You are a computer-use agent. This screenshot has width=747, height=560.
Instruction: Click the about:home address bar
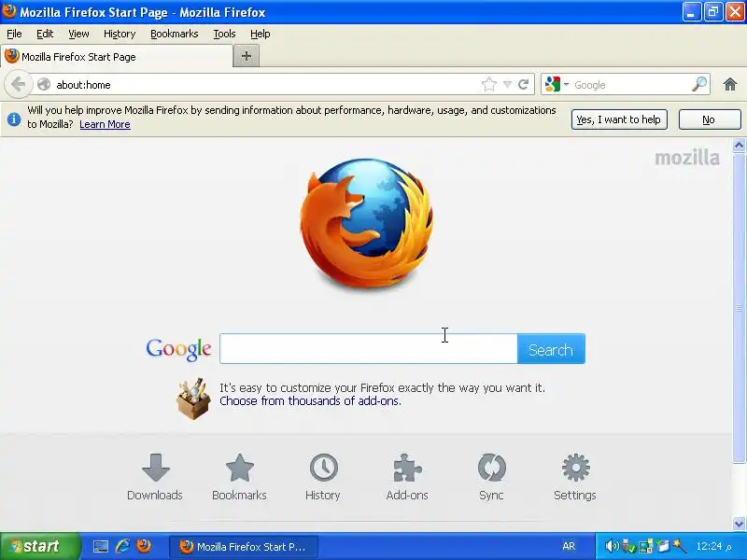[267, 85]
